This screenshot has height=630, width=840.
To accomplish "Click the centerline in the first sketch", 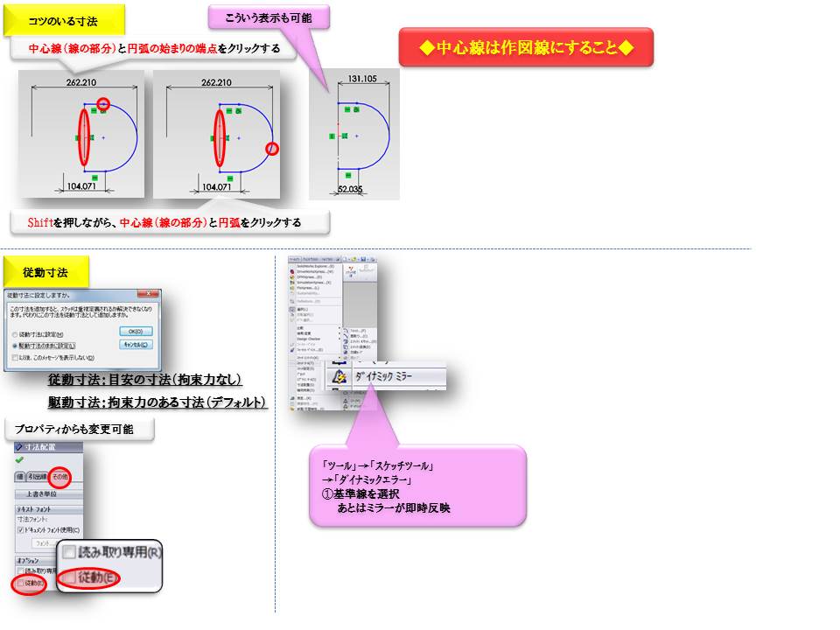I will pyautogui.click(x=84, y=136).
